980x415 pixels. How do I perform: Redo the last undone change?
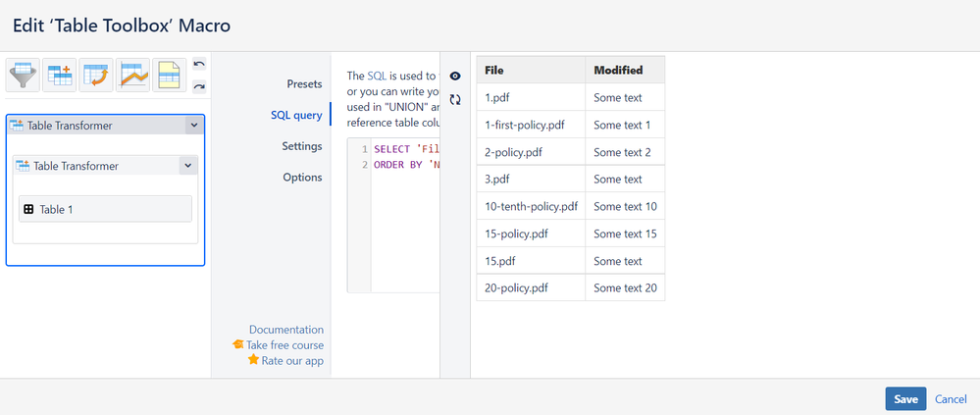pyautogui.click(x=199, y=86)
